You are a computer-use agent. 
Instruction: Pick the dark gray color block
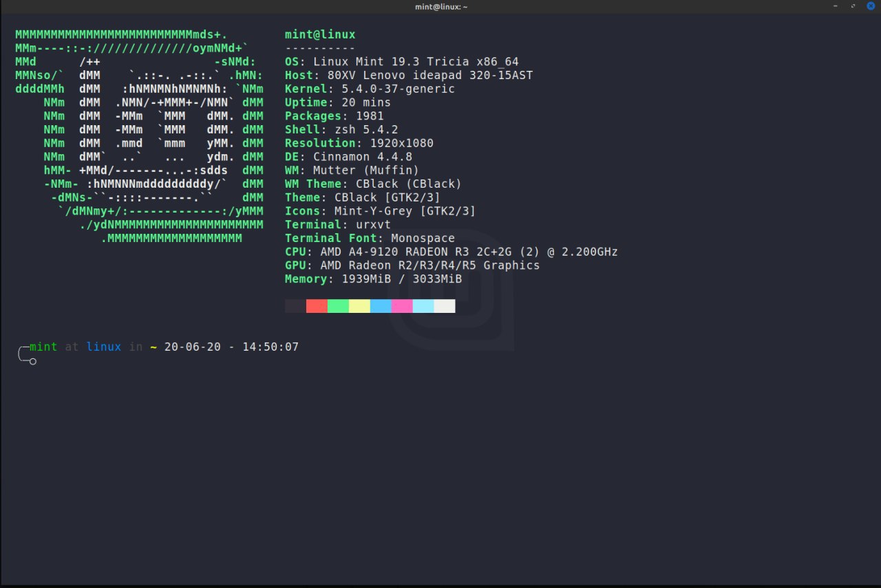pos(295,306)
